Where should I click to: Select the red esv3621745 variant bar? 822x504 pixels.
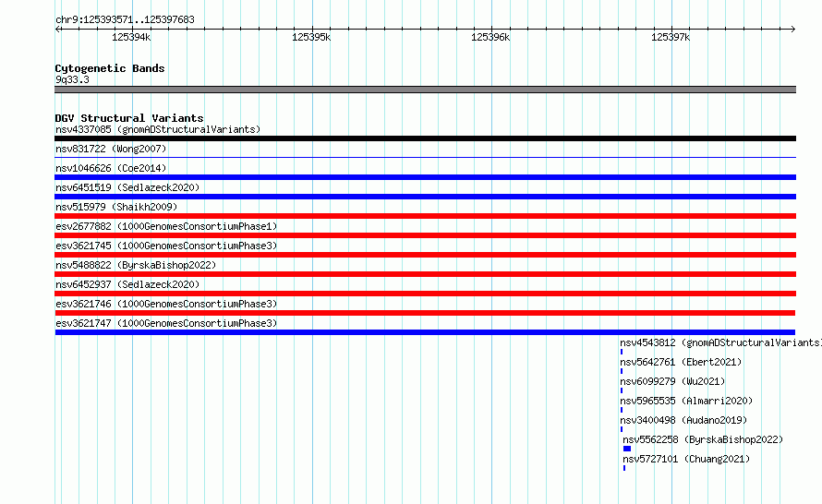click(x=425, y=255)
